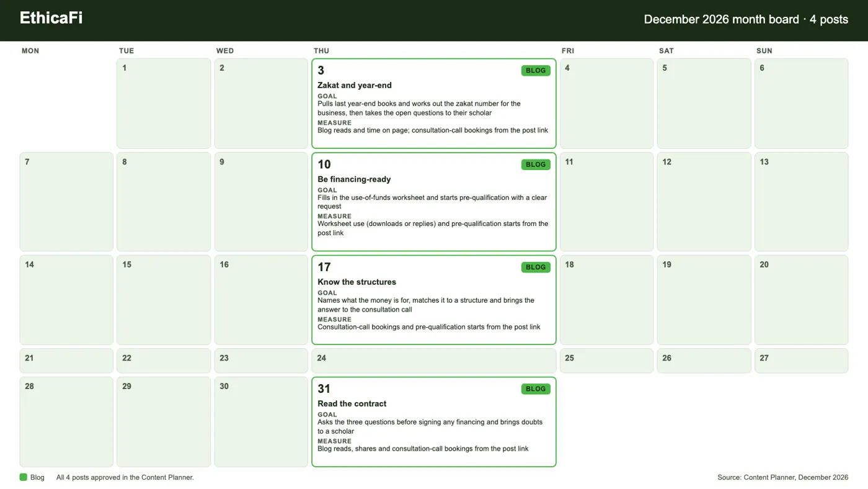Viewport: 868px width, 489px height.
Task: Click measure text starting 'Worksheet use (downloads or replies)'
Action: coord(433,228)
